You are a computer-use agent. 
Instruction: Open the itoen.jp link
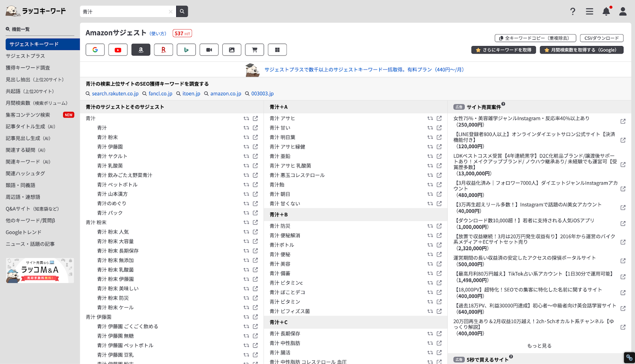tap(191, 94)
